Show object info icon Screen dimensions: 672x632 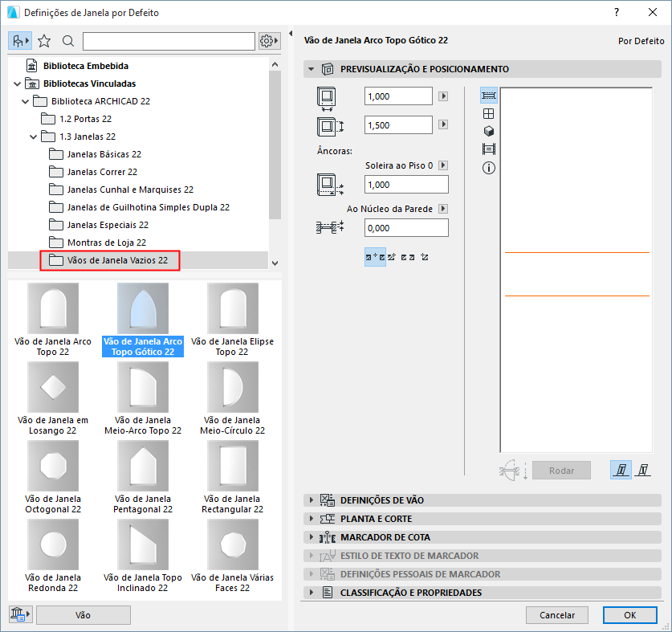click(x=489, y=168)
